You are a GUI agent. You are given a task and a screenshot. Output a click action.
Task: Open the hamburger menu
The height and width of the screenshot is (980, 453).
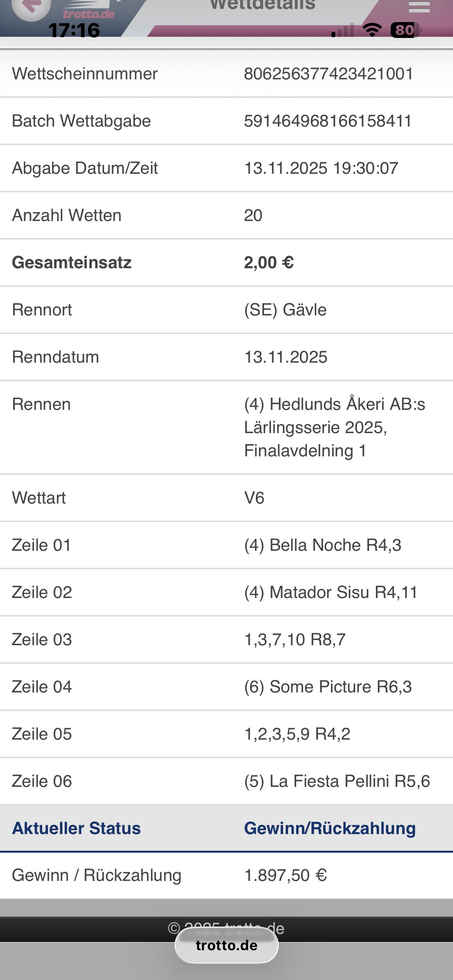tap(419, 7)
